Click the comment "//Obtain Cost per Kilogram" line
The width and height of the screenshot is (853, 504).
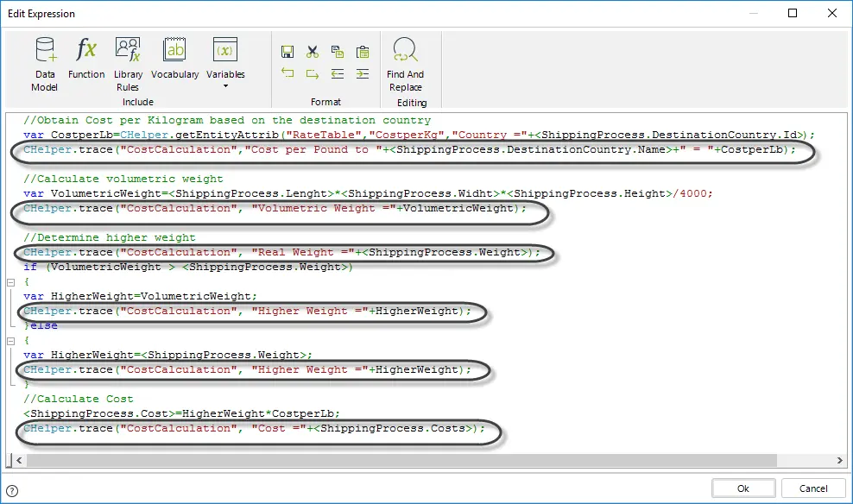click(x=227, y=120)
